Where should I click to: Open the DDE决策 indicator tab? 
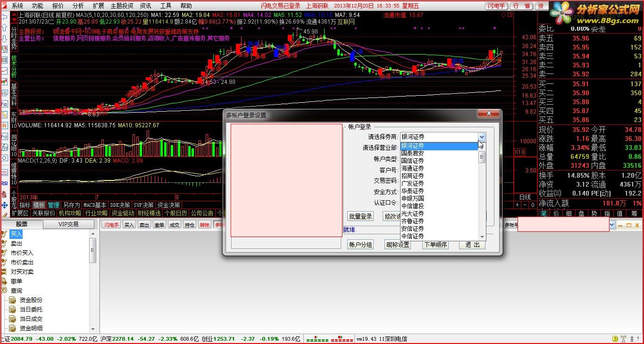point(119,205)
